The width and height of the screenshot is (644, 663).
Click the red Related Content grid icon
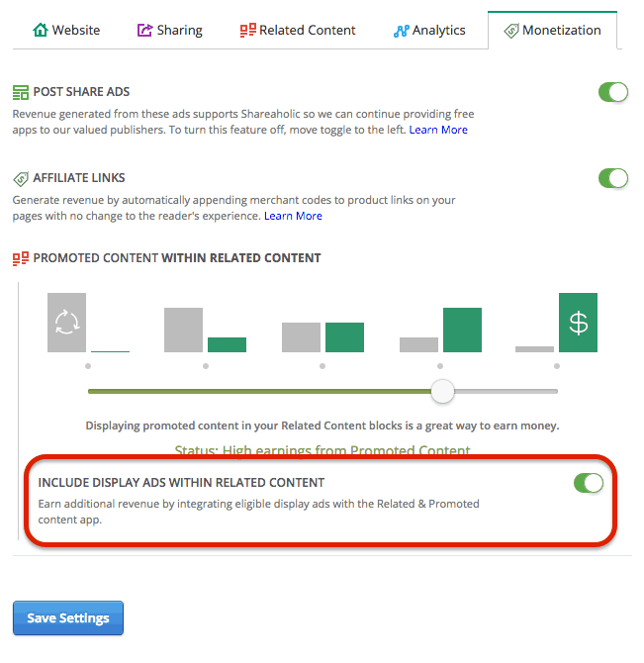[x=248, y=30]
